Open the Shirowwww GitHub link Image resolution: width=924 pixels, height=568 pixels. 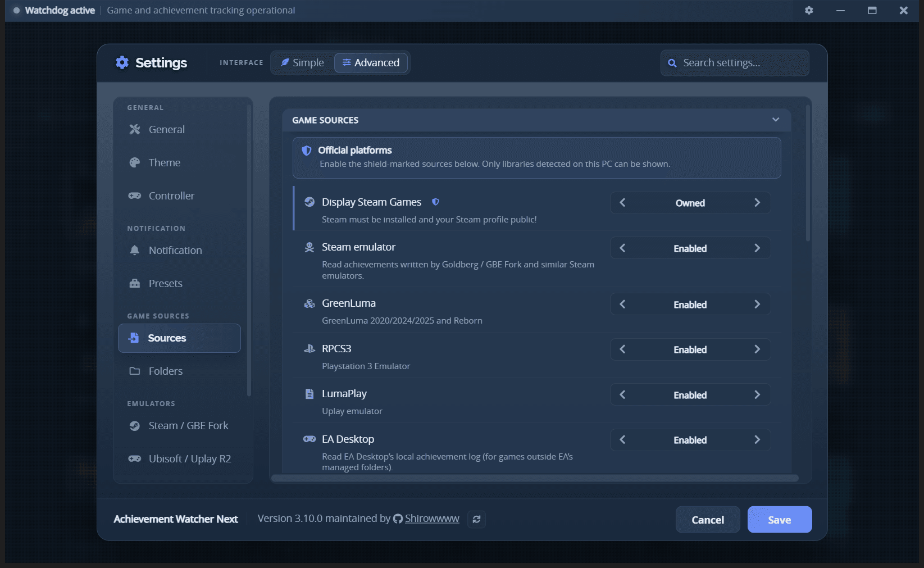[x=432, y=519]
